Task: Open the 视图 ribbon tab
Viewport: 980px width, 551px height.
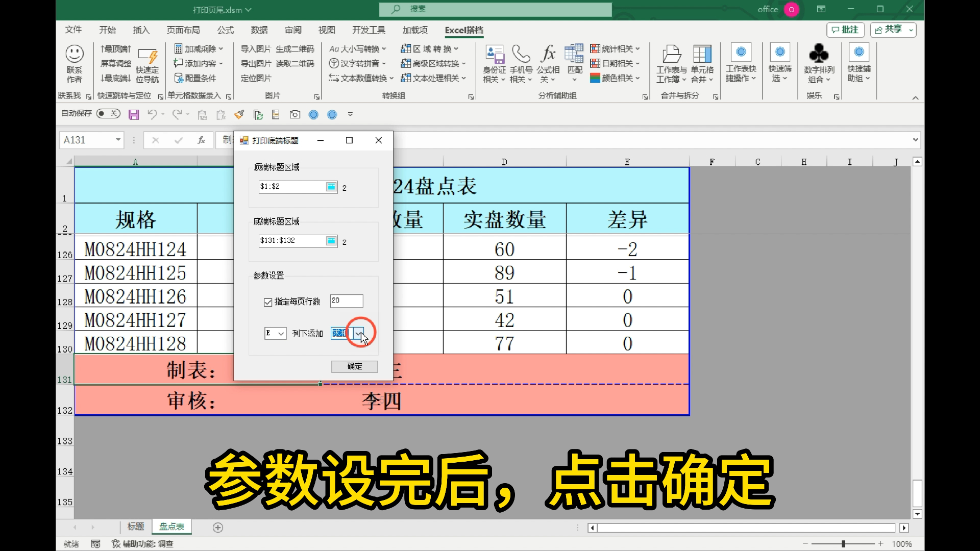Action: coord(327,30)
